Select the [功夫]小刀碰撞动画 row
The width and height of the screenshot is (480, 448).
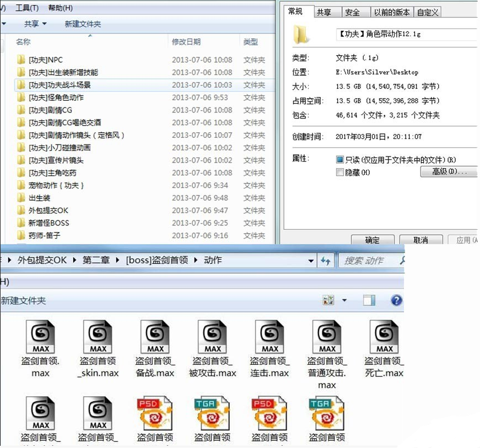[144, 148]
